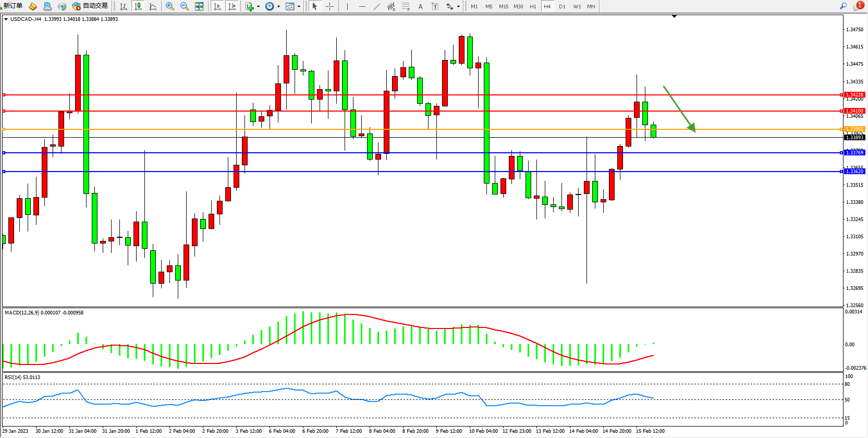The image size is (868, 438).
Task: Select the crosshair cursor tool
Action: pos(329,6)
